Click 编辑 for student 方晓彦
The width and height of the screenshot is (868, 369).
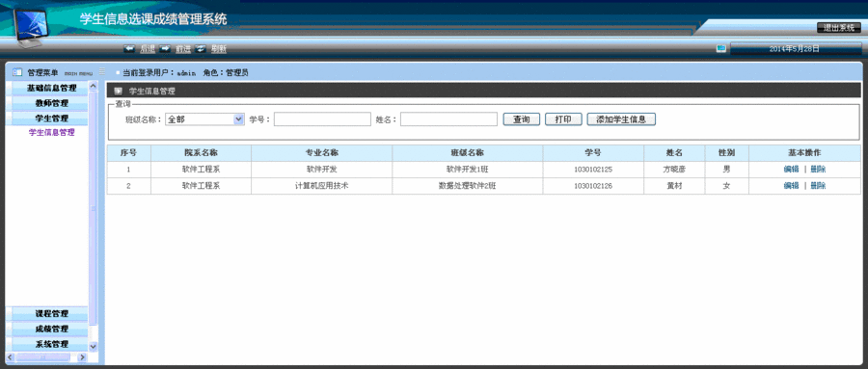(x=791, y=170)
